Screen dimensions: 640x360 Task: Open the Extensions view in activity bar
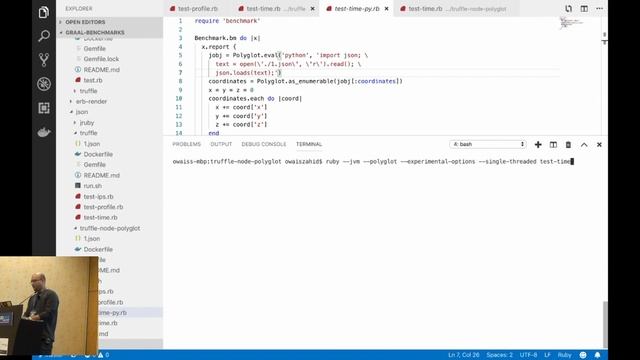(x=44, y=108)
